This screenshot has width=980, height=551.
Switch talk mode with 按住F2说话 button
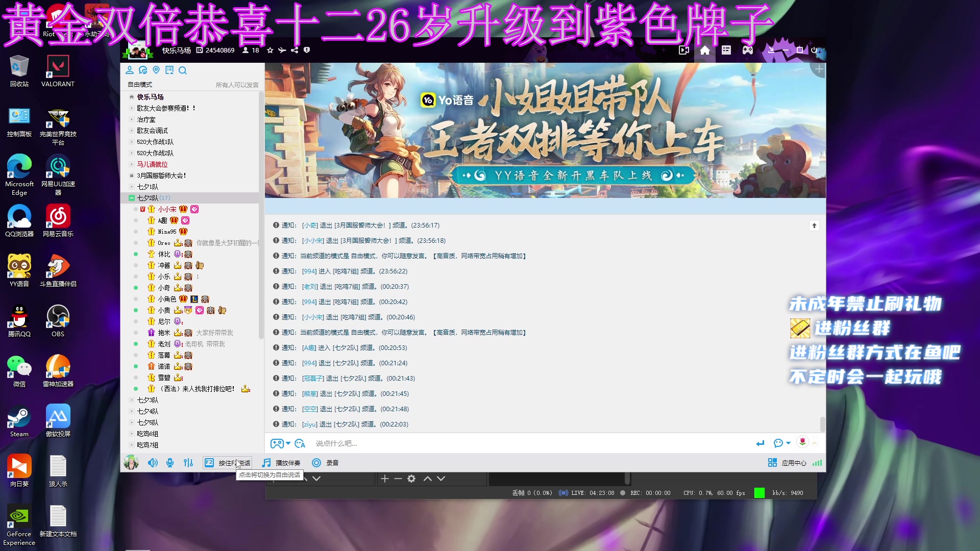click(x=227, y=463)
